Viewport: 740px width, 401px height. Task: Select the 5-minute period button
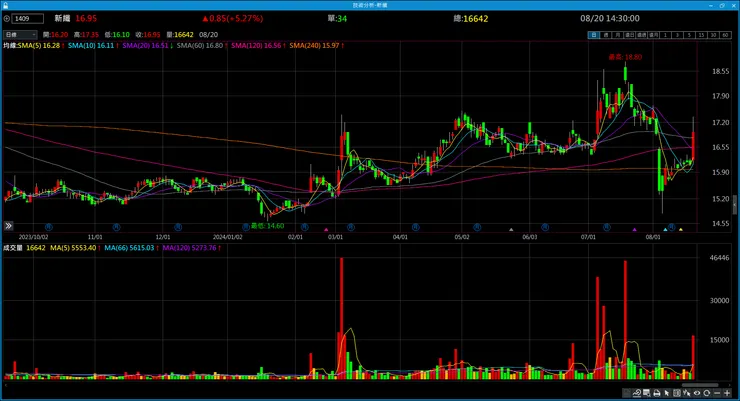(x=690, y=35)
